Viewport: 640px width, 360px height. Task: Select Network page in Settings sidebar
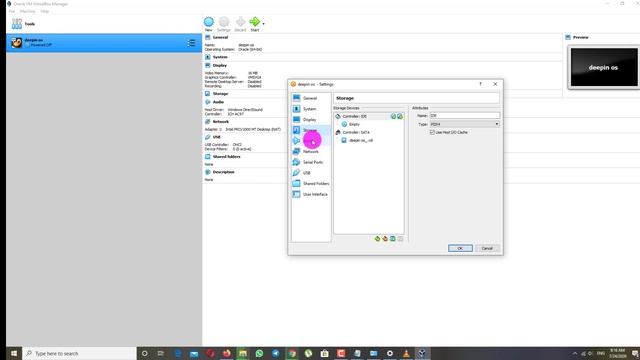tap(310, 151)
